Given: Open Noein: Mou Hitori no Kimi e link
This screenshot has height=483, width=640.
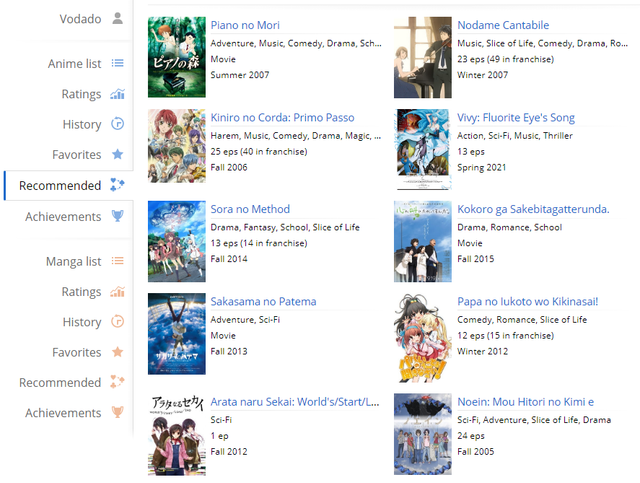Looking at the screenshot, I should [525, 402].
